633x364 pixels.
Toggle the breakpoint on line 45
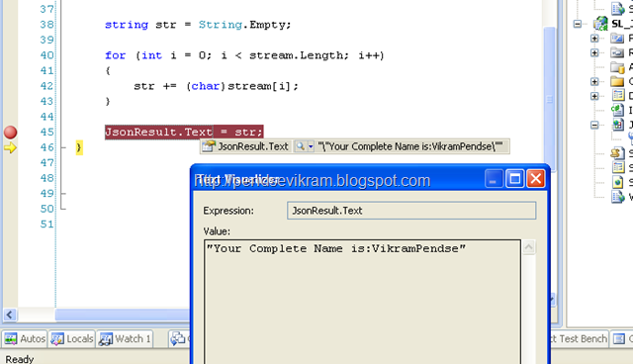click(10, 132)
